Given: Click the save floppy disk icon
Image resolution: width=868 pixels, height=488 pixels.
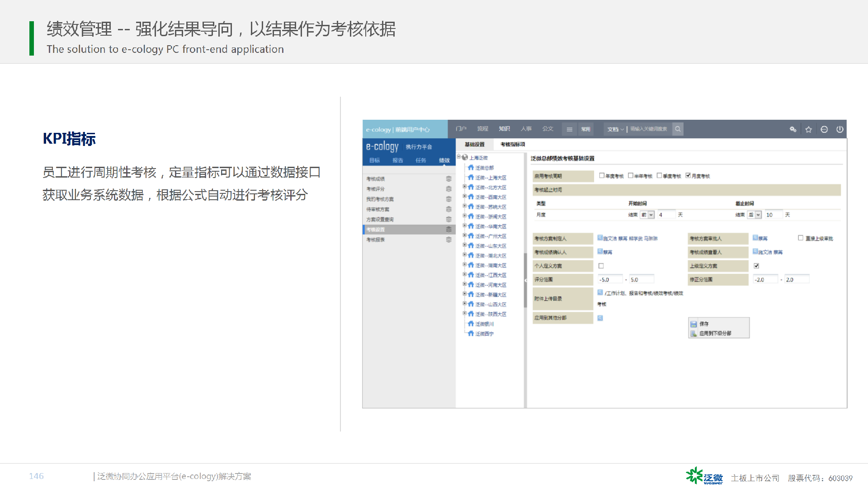Looking at the screenshot, I should point(693,324).
